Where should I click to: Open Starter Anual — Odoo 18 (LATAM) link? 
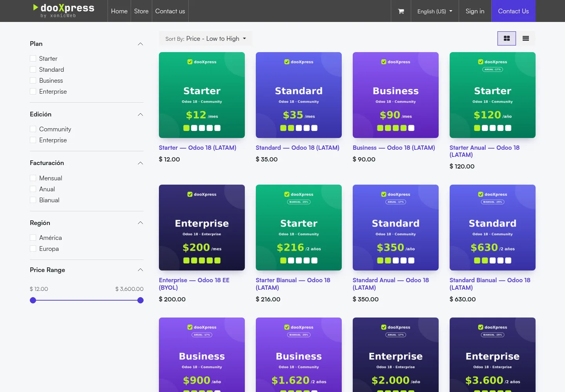point(485,151)
